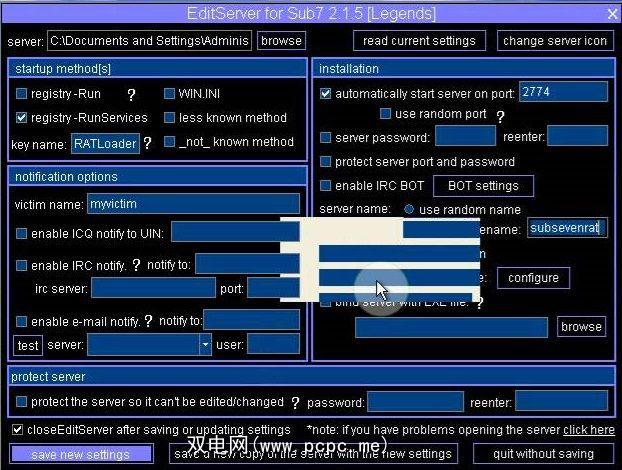622x470 pixels.
Task: Click the port field showing 2774
Action: point(563,92)
